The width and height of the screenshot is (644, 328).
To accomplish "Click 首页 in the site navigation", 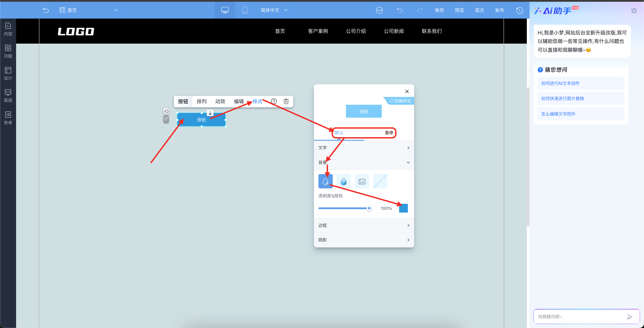I will (x=280, y=31).
